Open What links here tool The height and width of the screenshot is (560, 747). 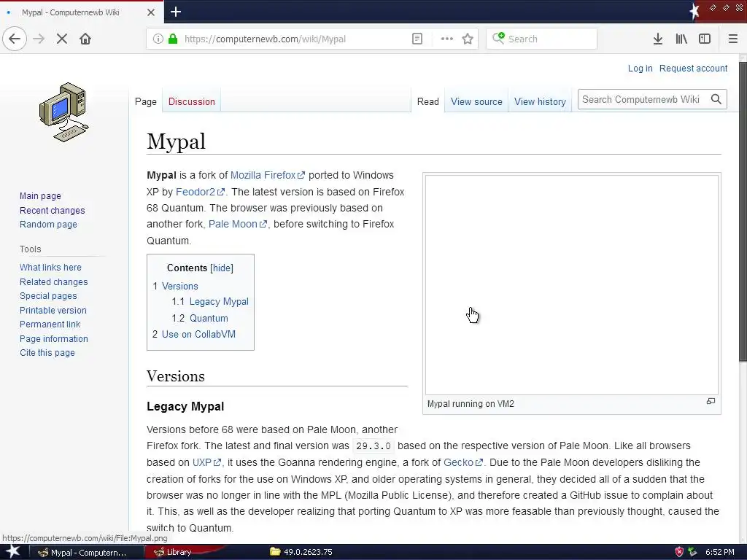[50, 267]
